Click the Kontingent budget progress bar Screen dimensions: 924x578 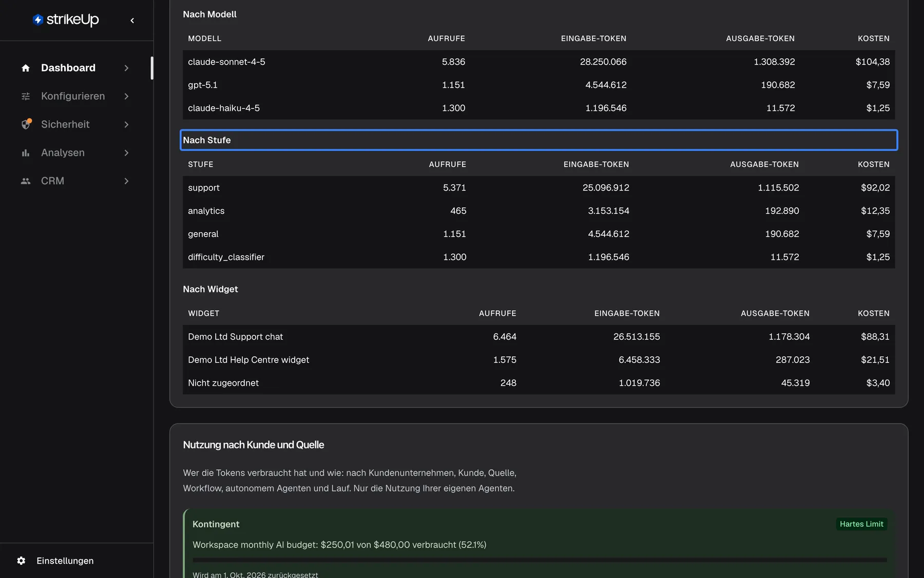pyautogui.click(x=540, y=560)
